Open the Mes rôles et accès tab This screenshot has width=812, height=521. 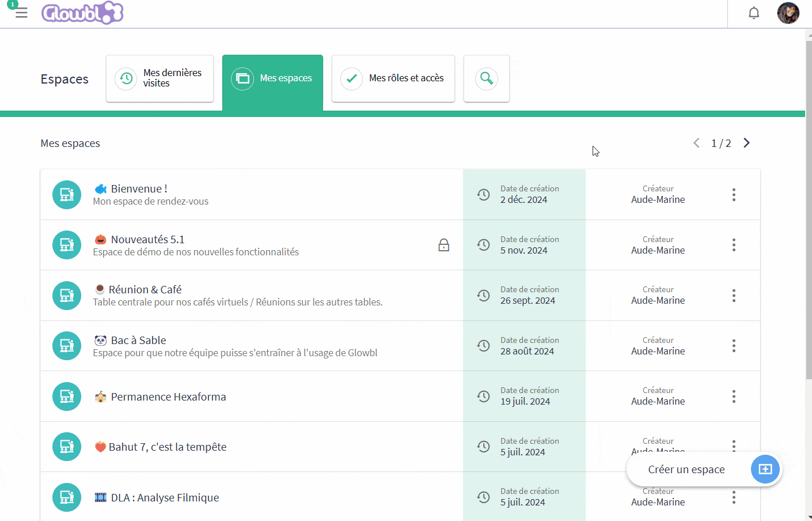pos(393,78)
